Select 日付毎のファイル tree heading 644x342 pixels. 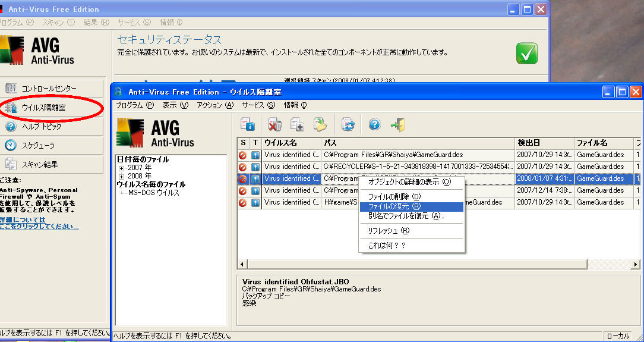coord(143,159)
